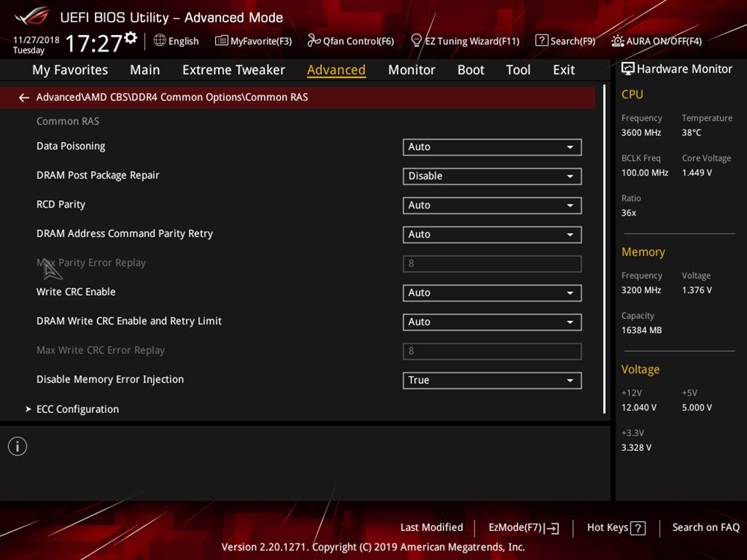Viewport: 747px width, 560px height.
Task: Click Max Parity Error Replay field
Action: pyautogui.click(x=492, y=264)
